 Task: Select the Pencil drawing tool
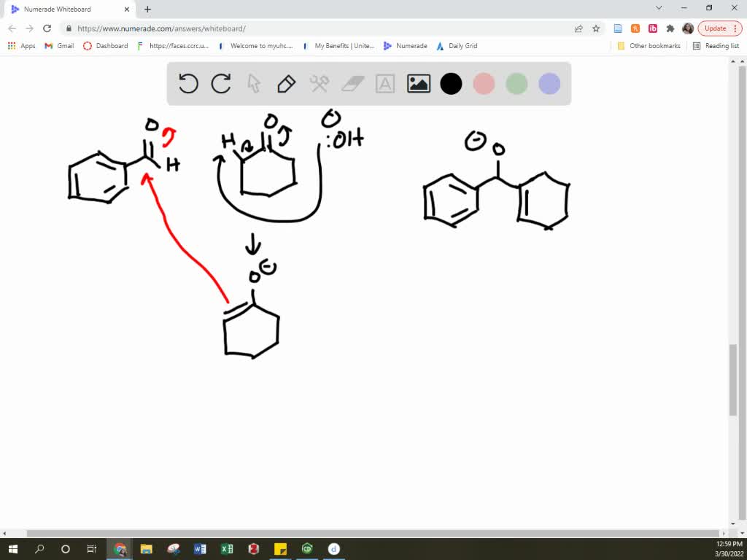pyautogui.click(x=285, y=84)
